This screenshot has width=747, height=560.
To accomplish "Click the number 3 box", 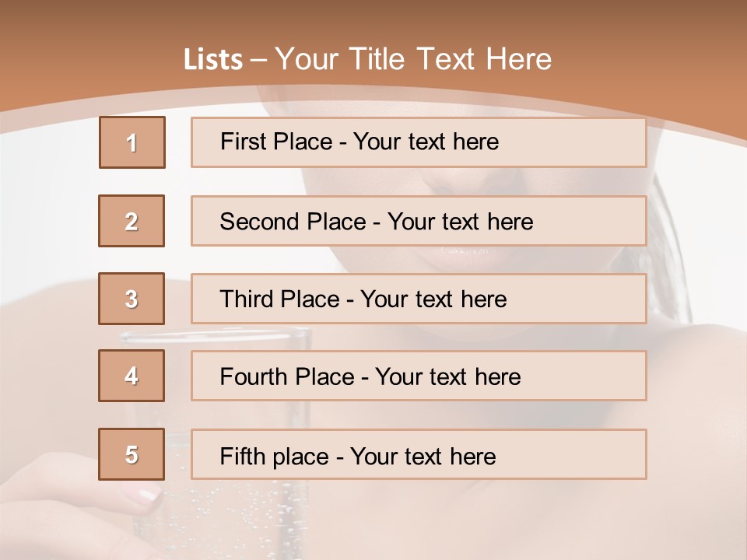I will coord(132,299).
